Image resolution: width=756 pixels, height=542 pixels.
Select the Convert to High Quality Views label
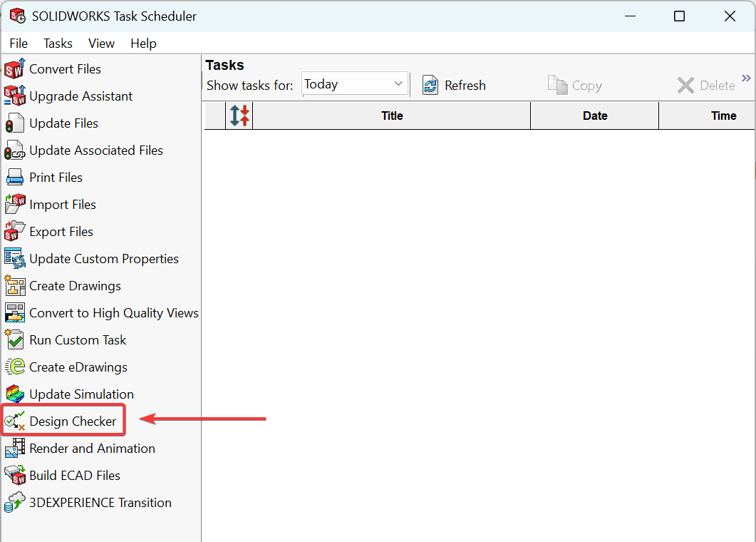pos(114,313)
